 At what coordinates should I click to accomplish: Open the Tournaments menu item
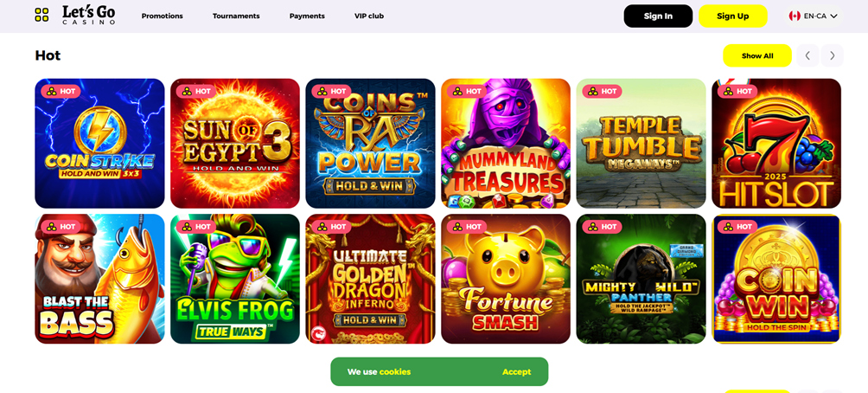point(236,16)
